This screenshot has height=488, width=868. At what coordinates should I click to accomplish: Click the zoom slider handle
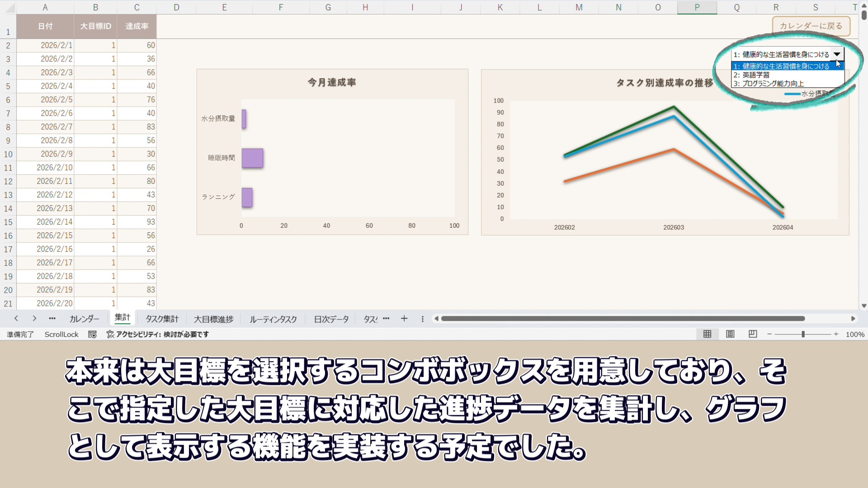coord(803,334)
